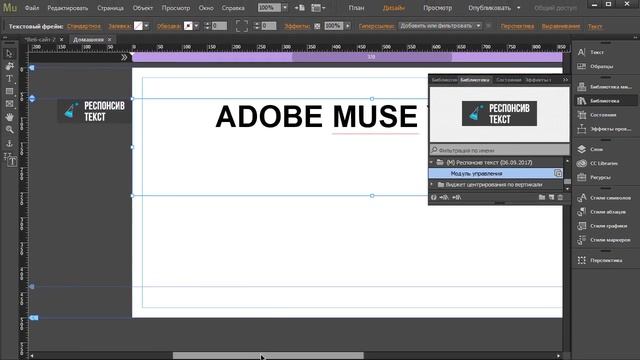The image size is (640, 360).
Task: Click the Фильтрация по имени search field
Action: pyautogui.click(x=500, y=150)
